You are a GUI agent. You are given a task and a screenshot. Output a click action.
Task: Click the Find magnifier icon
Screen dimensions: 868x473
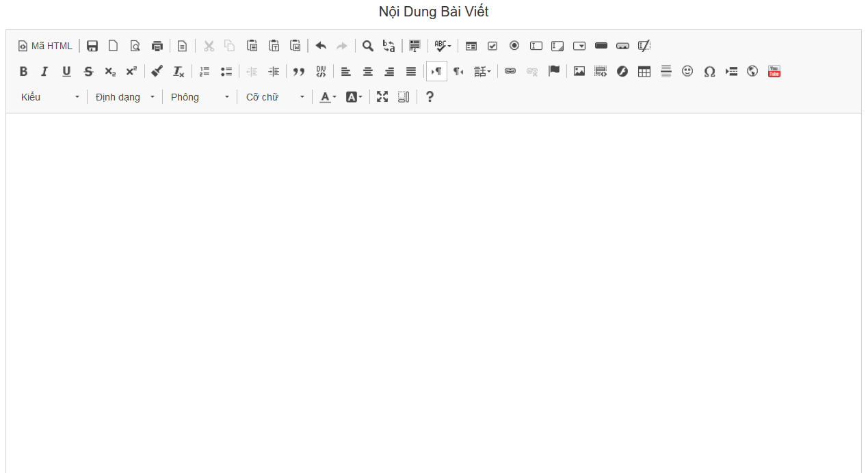[x=368, y=46]
